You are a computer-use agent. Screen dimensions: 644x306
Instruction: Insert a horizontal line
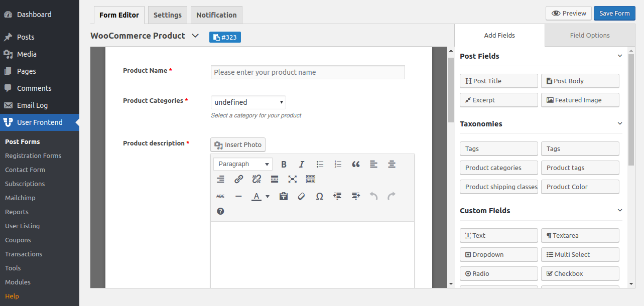[238, 196]
